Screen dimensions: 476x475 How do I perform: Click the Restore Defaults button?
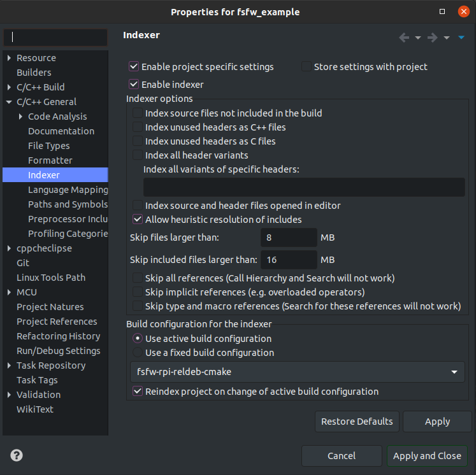[357, 422]
